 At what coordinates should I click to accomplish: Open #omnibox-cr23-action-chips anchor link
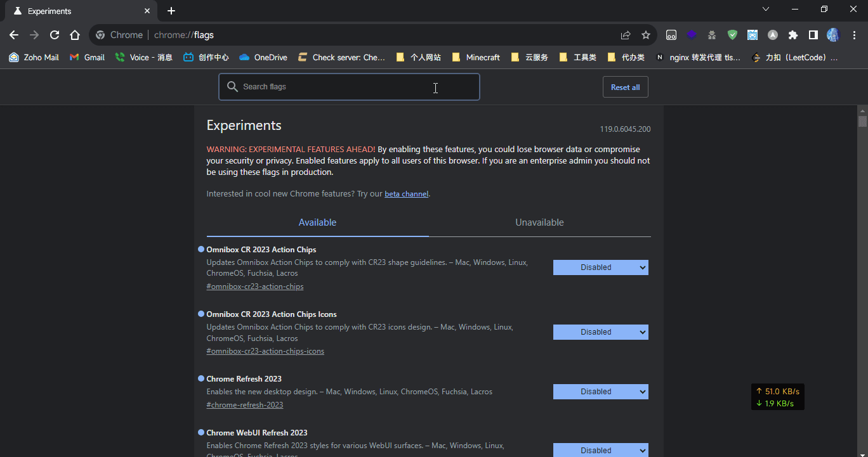click(255, 286)
